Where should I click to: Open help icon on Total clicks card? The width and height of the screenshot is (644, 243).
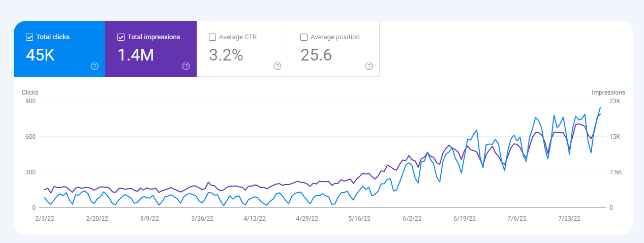click(95, 66)
